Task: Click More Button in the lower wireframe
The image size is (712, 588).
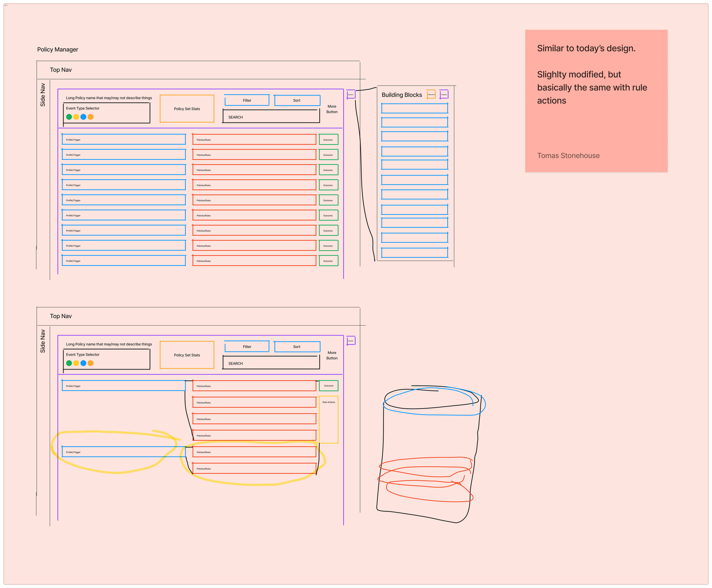Action: [x=332, y=355]
